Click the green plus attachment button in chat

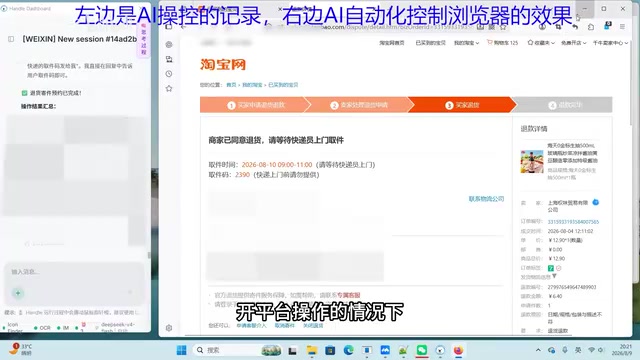(x=18, y=293)
